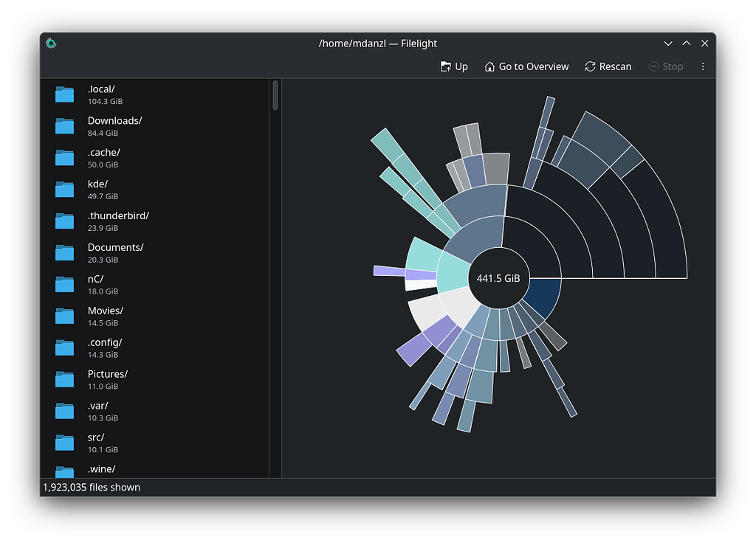Click the circular refresh icon for Rescan
This screenshot has width=756, height=543.
point(590,66)
